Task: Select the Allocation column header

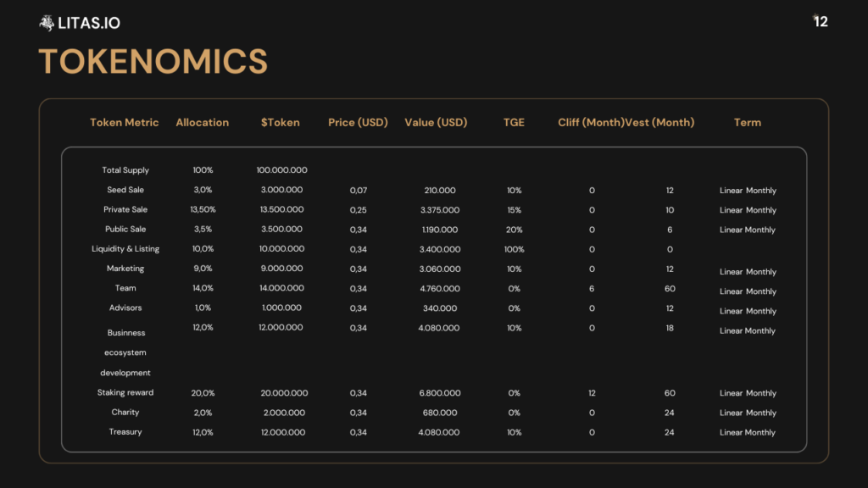Action: click(x=202, y=123)
